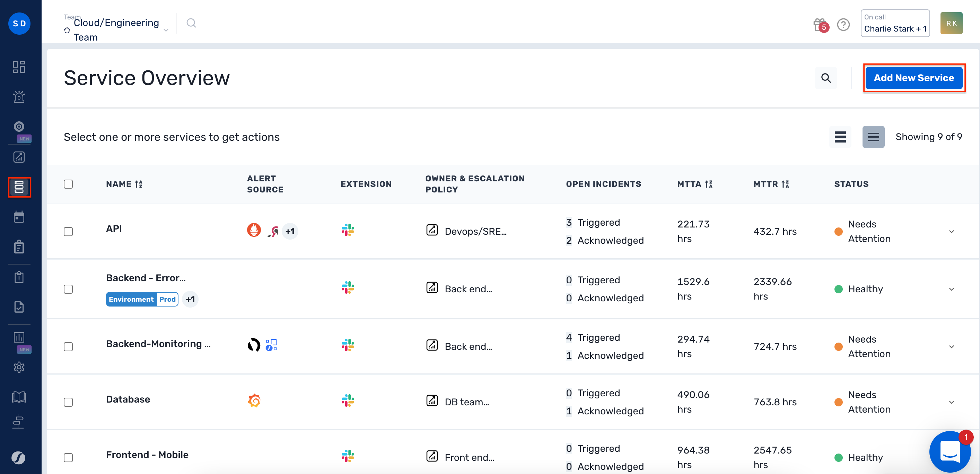Open On call Charlie Stark box
This screenshot has height=474, width=980.
[x=895, y=24]
